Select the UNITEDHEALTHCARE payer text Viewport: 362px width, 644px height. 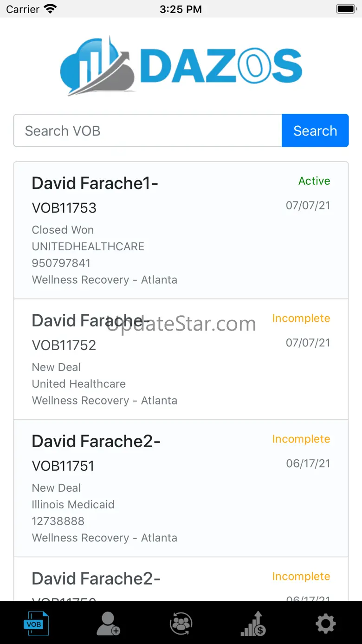click(x=88, y=247)
